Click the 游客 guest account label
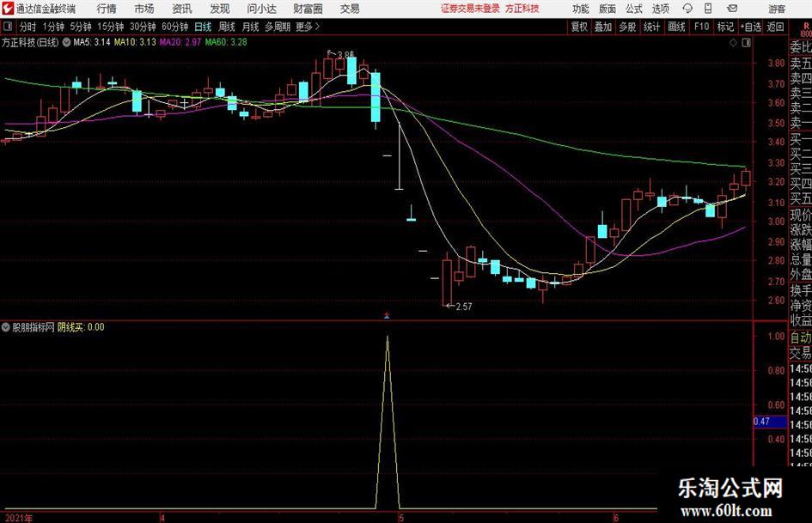Screen dimensions: 812x523 777,9
